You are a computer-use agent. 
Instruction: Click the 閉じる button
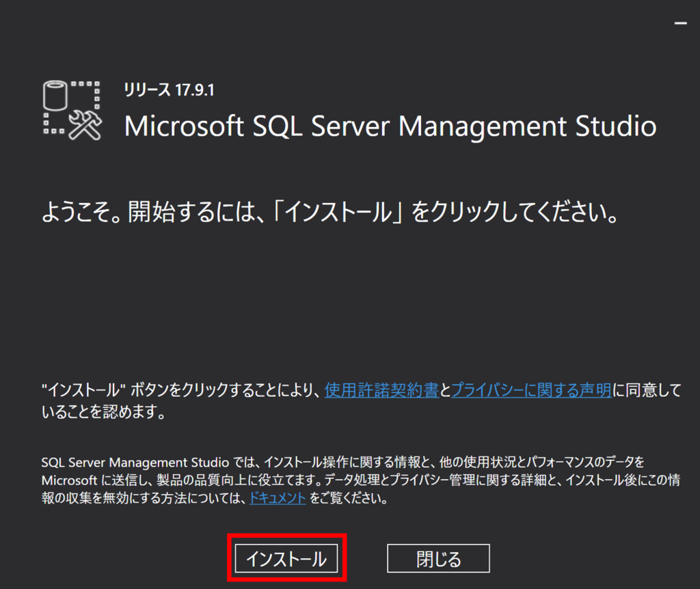(x=438, y=558)
